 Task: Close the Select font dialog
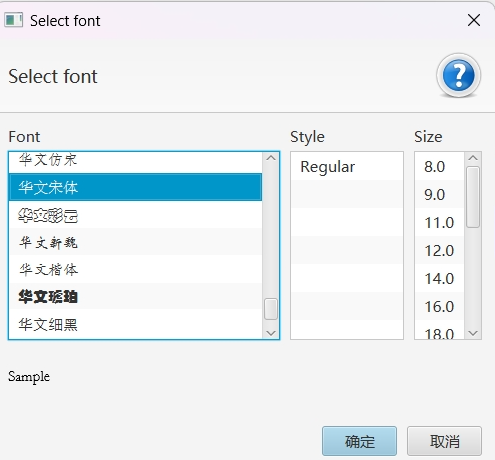click(x=474, y=20)
